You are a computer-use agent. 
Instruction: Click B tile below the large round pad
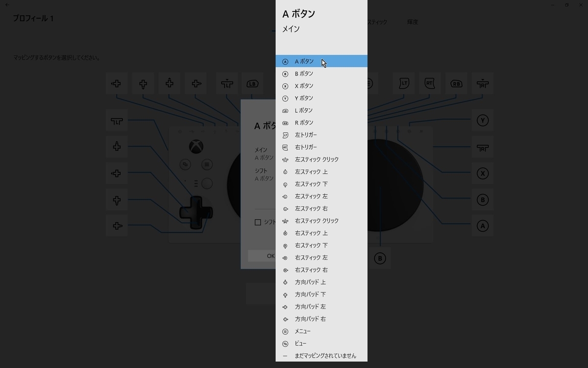point(380,258)
